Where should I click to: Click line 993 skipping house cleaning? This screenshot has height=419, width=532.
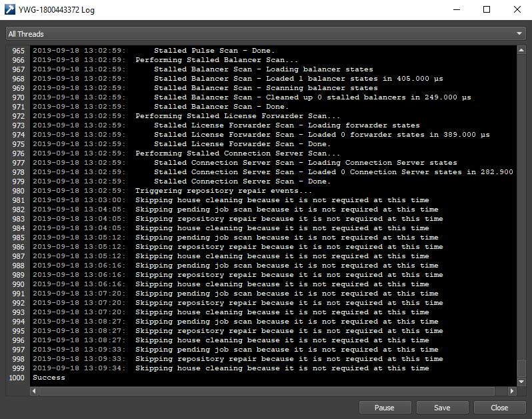231,312
